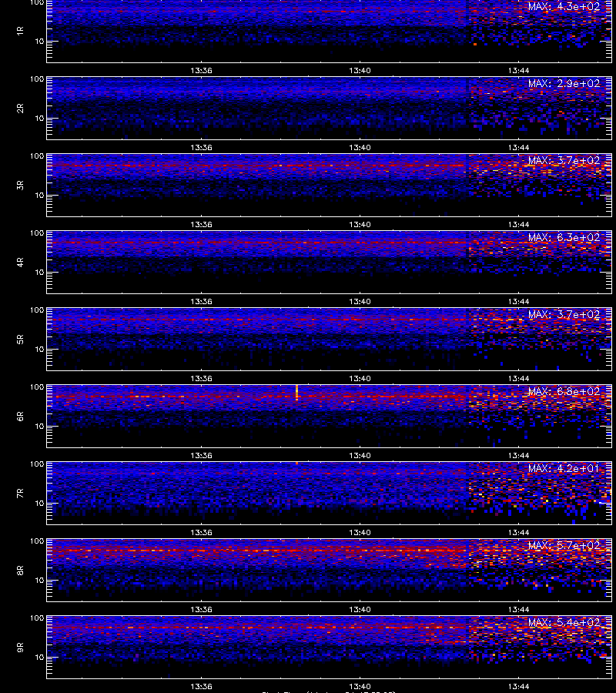Click the 13:40 time label below panel 2R
Viewport: 616px width, 693px height.
click(360, 148)
